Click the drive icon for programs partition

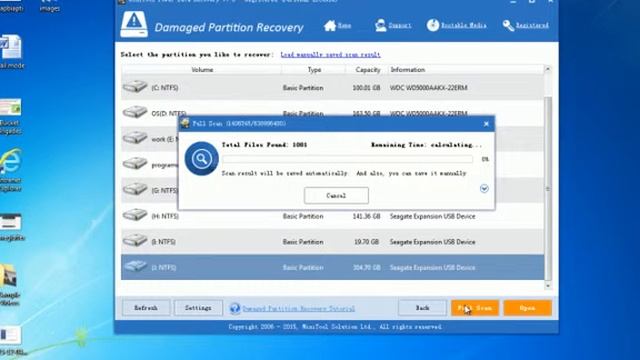pyautogui.click(x=135, y=164)
